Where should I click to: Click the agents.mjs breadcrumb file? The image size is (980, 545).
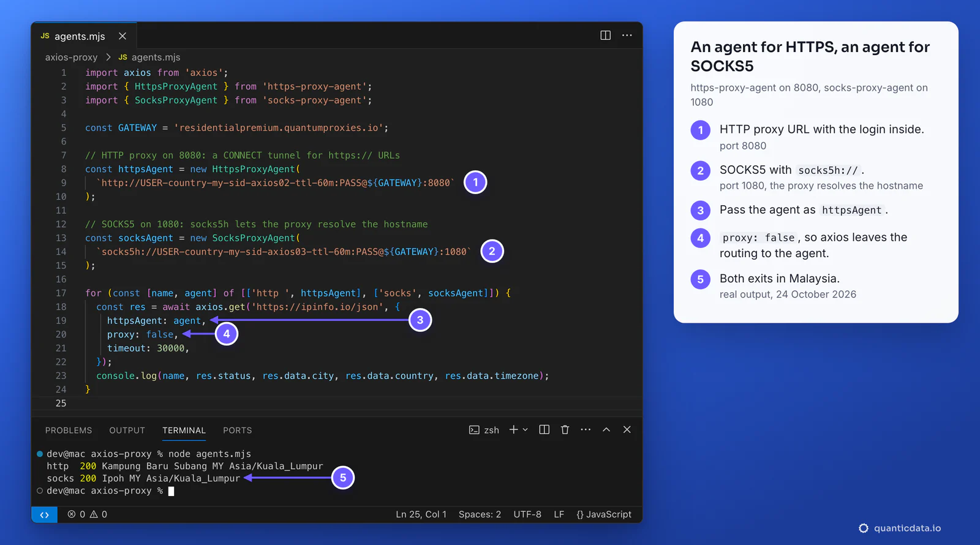pyautogui.click(x=149, y=57)
